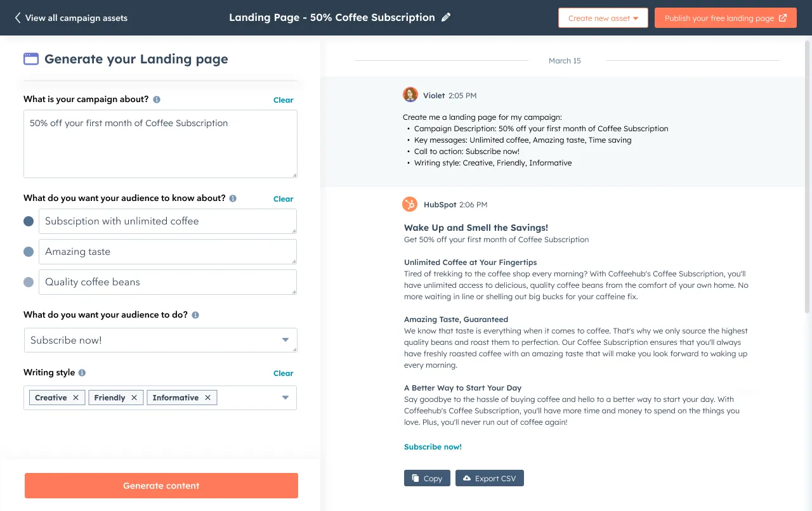This screenshot has height=511, width=812.
Task: Copy the generated landing page text
Action: (427, 478)
